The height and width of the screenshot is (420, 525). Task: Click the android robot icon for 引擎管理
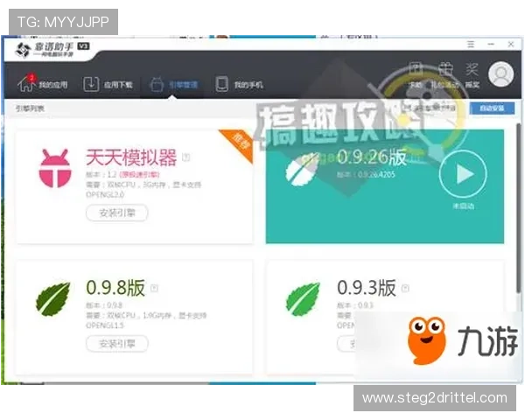pyautogui.click(x=157, y=84)
